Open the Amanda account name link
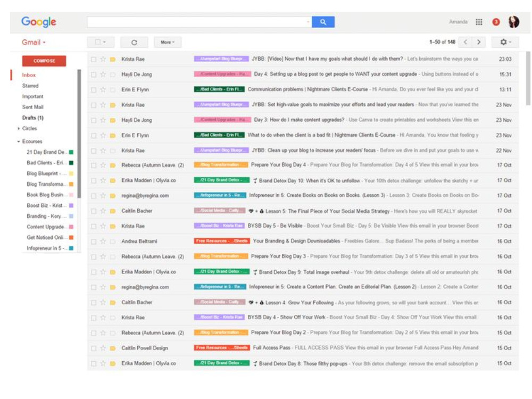Screen dimensions: 532x399 (x=458, y=22)
